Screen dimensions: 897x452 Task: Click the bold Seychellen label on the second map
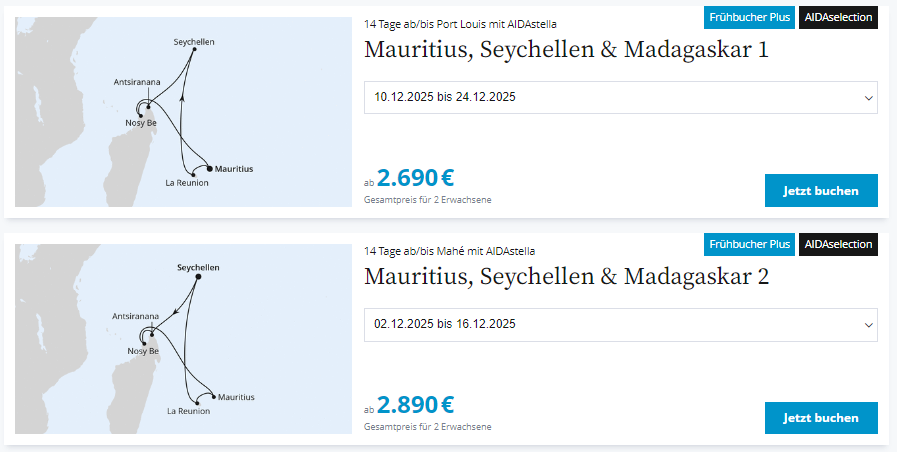click(198, 268)
